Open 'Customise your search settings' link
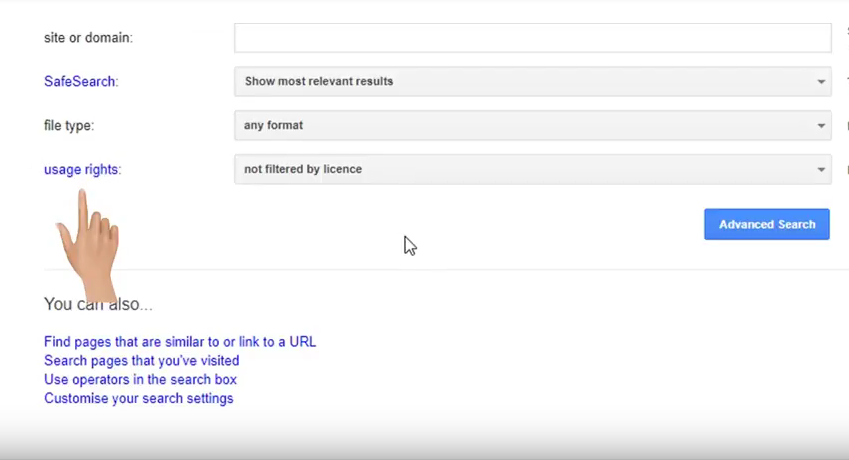Image resolution: width=849 pixels, height=460 pixels. click(x=139, y=399)
